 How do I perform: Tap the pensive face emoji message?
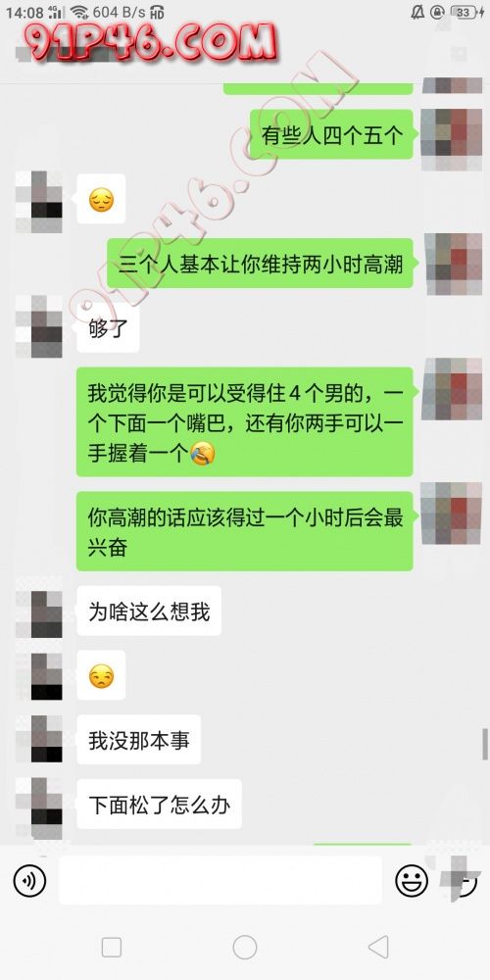coord(101,199)
